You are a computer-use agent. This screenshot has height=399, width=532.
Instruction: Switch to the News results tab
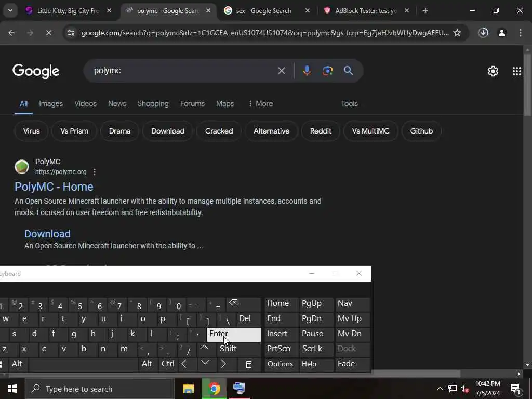(117, 103)
